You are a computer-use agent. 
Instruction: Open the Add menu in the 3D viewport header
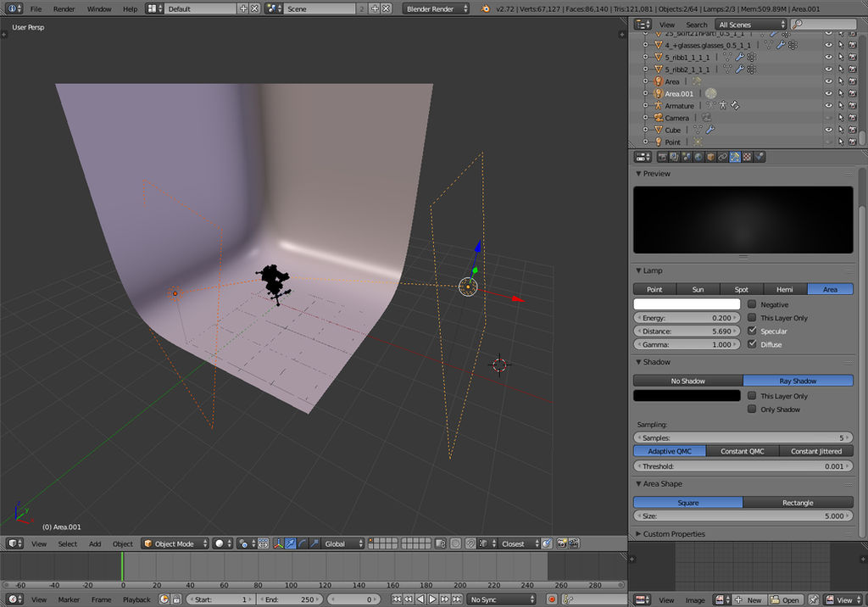point(95,544)
